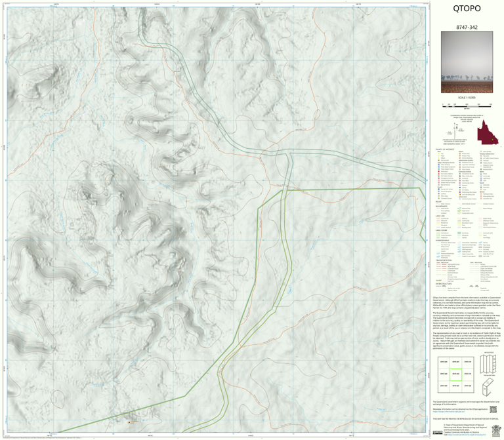Select the highlighted green cell in index grid
This screenshot has height=440, width=504.
[455, 374]
